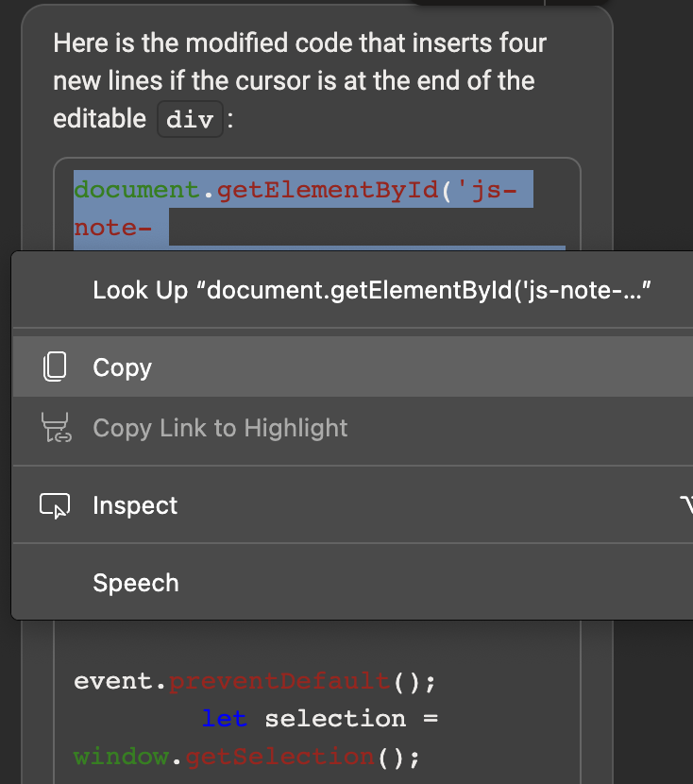Click the highlighted 'document' keyword in code
The width and height of the screenshot is (693, 784).
(x=134, y=189)
